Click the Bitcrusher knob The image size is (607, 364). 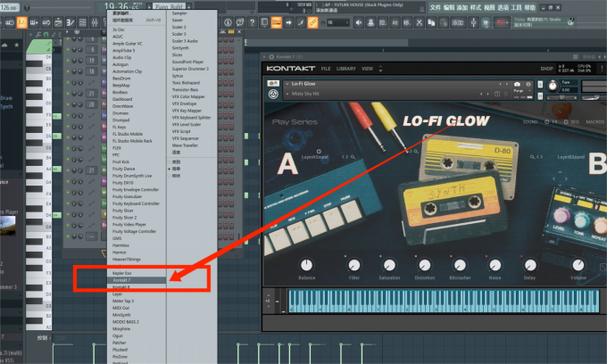coord(460,265)
